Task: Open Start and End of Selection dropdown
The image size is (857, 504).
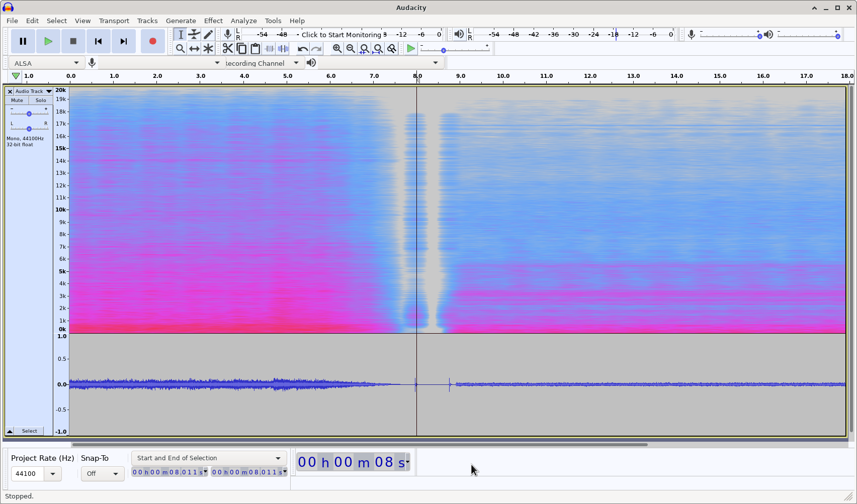Action: coord(209,458)
